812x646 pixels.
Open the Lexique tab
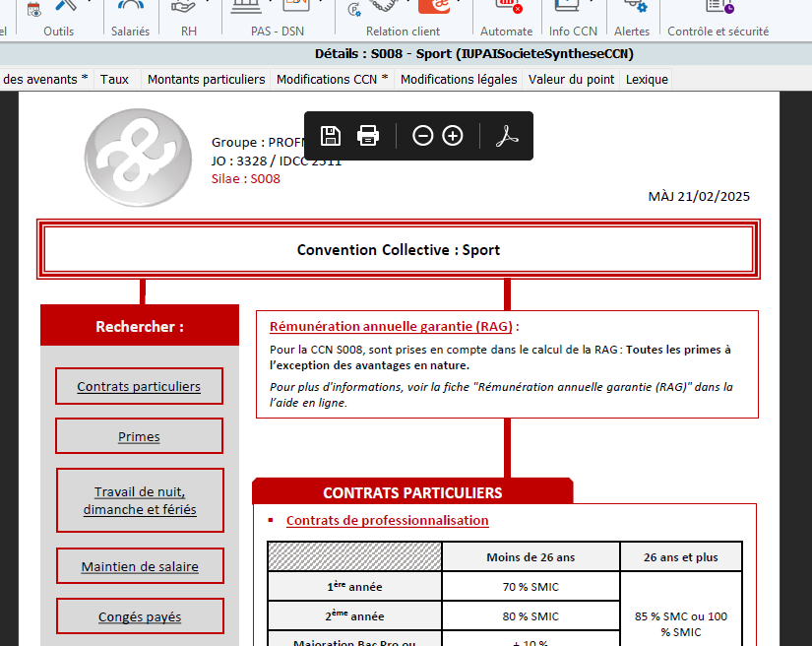(x=647, y=79)
